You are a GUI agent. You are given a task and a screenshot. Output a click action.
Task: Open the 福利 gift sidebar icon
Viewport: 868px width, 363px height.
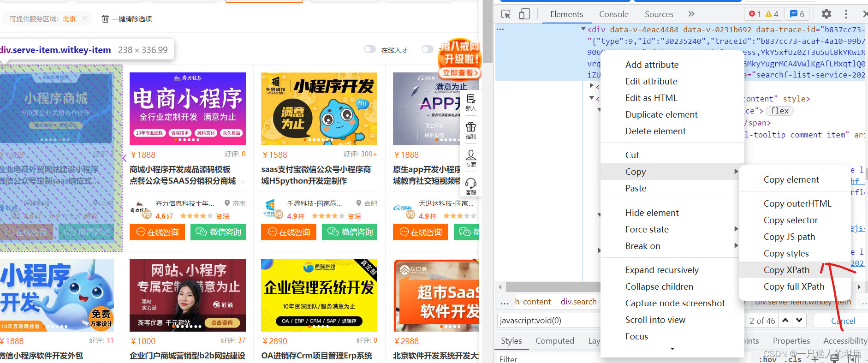[x=471, y=131]
